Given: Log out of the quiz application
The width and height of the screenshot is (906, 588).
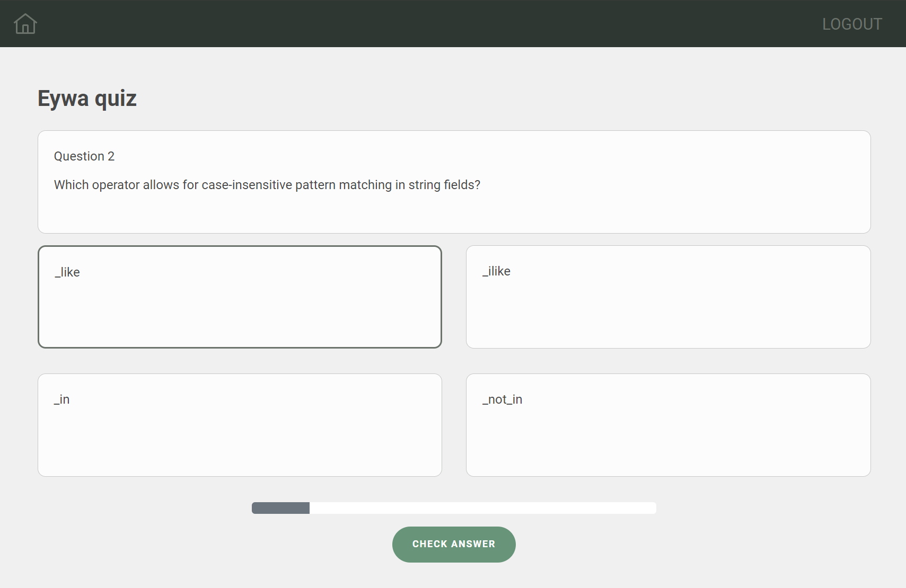Looking at the screenshot, I should coord(851,23).
